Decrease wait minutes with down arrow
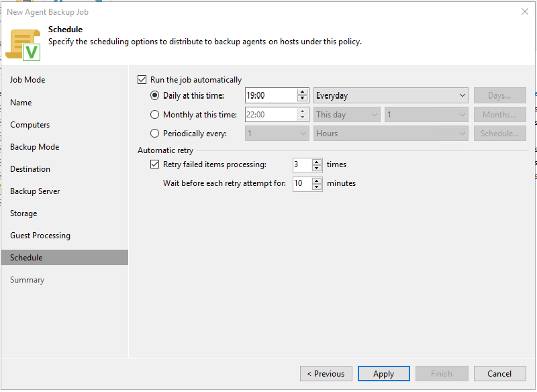This screenshot has height=392, width=537. pyautogui.click(x=317, y=187)
